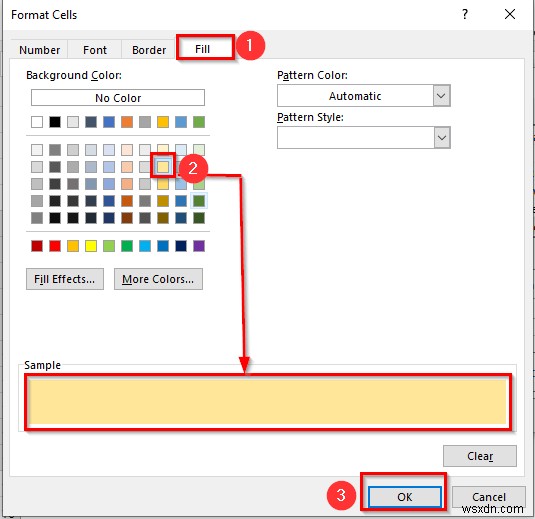Switch to the Font tab
The height and width of the screenshot is (519, 535).
[95, 50]
